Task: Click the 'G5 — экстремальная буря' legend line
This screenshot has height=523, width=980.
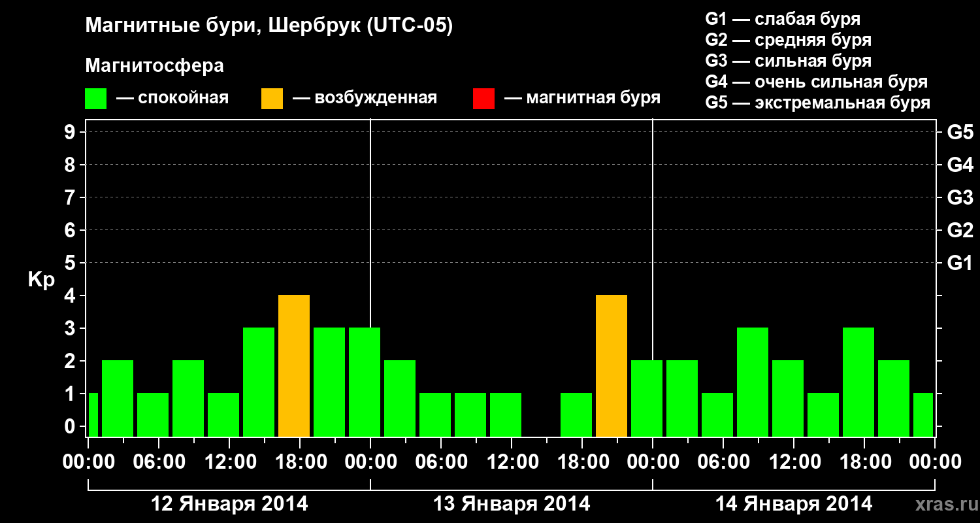Action: (x=818, y=103)
